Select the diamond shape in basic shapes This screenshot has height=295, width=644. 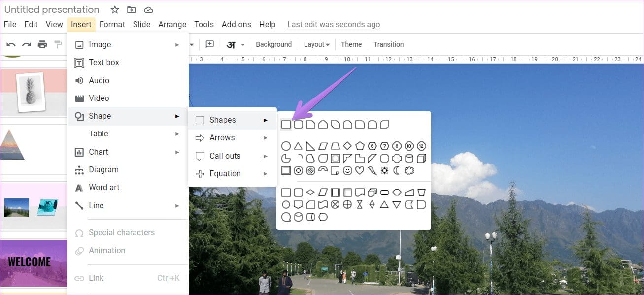(347, 146)
